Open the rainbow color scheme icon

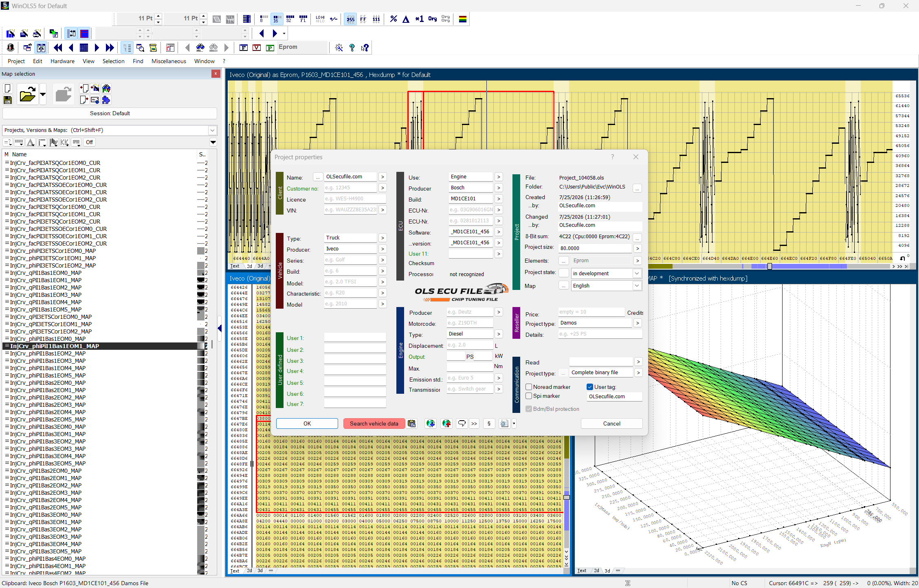click(x=462, y=19)
